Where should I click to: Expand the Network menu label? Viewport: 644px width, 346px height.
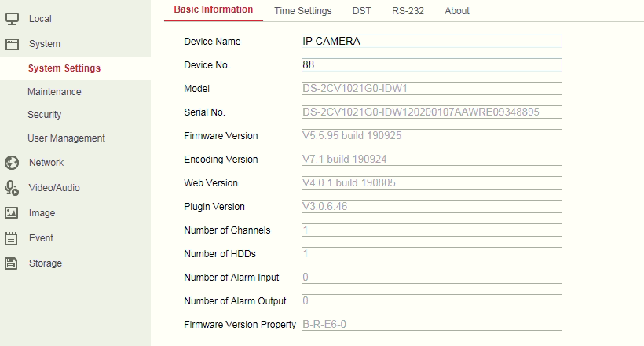(x=46, y=163)
